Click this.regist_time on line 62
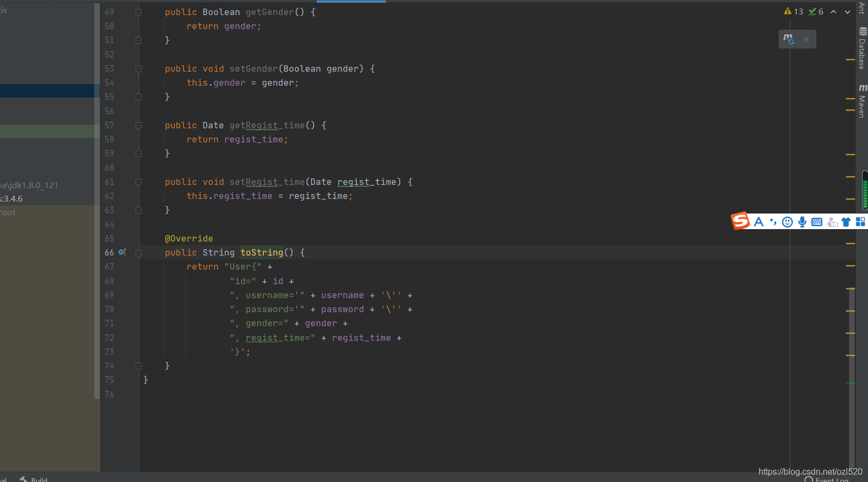The image size is (868, 482). (x=229, y=196)
